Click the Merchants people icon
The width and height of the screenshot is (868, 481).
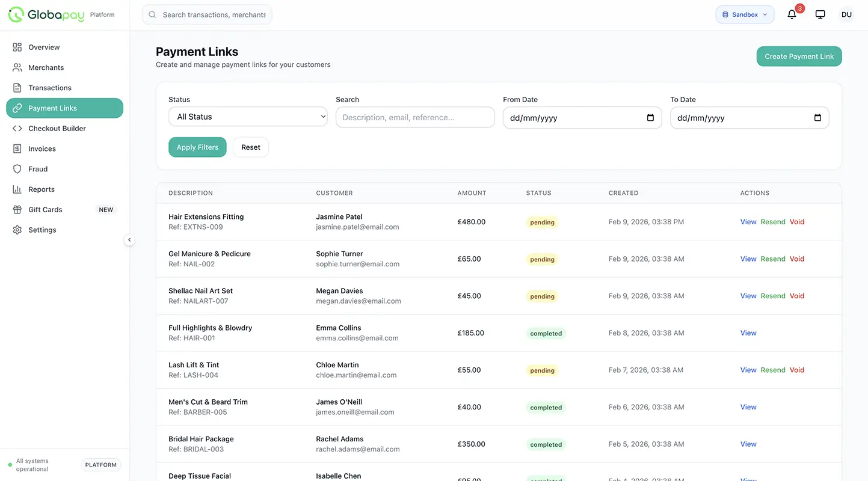point(17,67)
